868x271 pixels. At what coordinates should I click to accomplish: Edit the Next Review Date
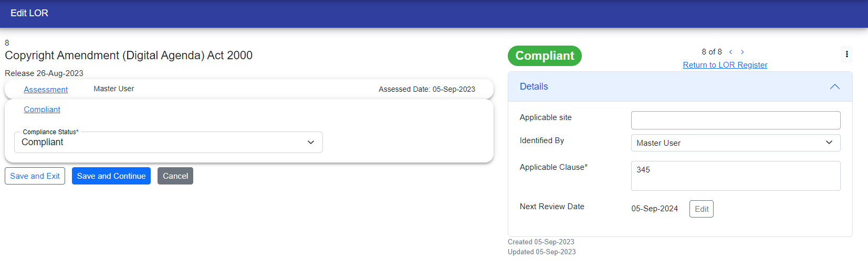click(701, 209)
